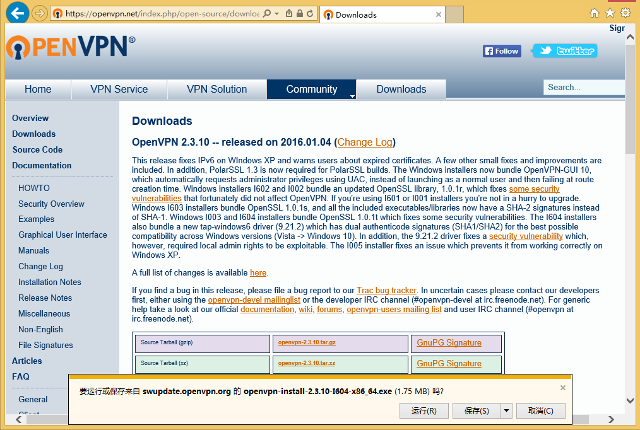This screenshot has height=430, width=640.
Task: Open HOWTO in sidebar
Action: tap(34, 188)
